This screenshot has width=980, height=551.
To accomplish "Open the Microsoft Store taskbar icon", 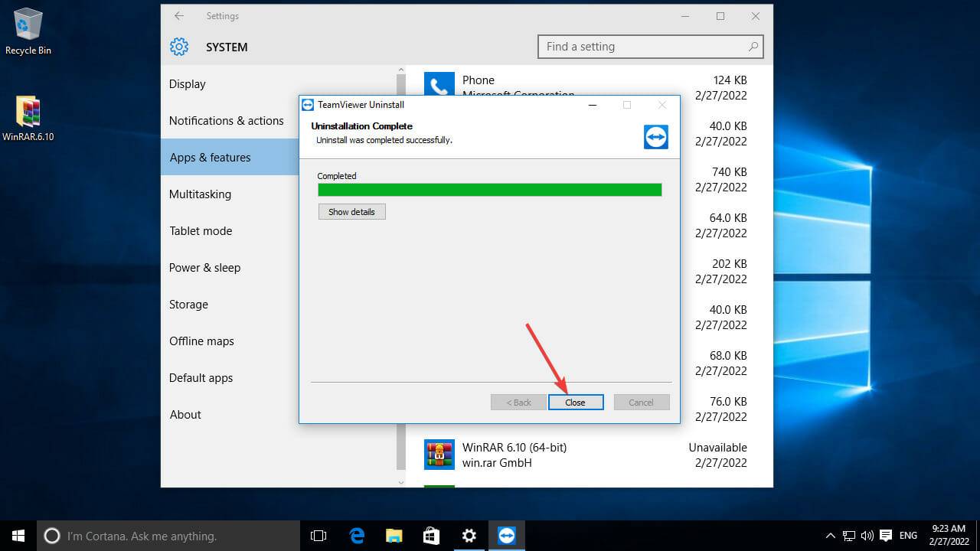I will pyautogui.click(x=431, y=536).
